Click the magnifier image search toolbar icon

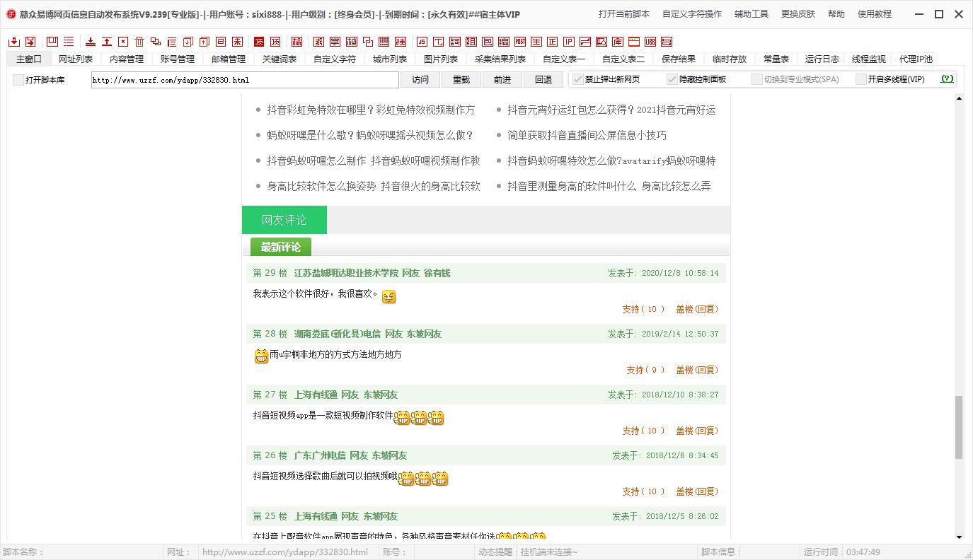click(601, 42)
